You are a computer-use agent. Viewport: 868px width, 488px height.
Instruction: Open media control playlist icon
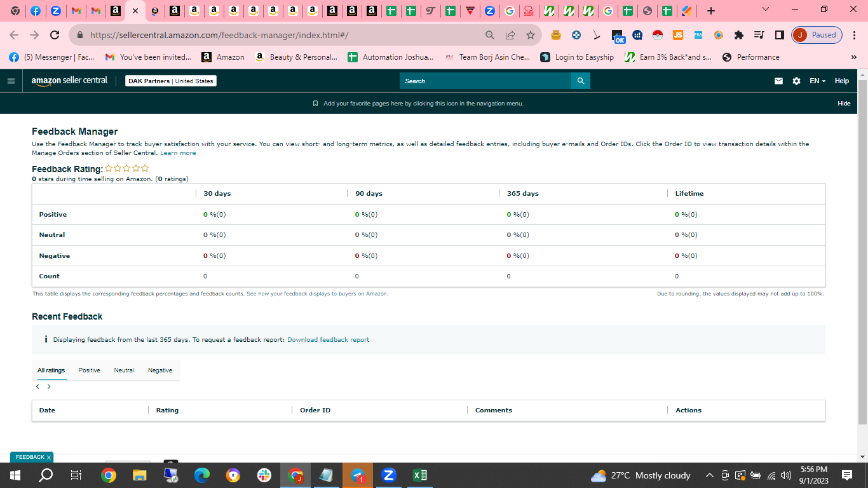point(759,35)
